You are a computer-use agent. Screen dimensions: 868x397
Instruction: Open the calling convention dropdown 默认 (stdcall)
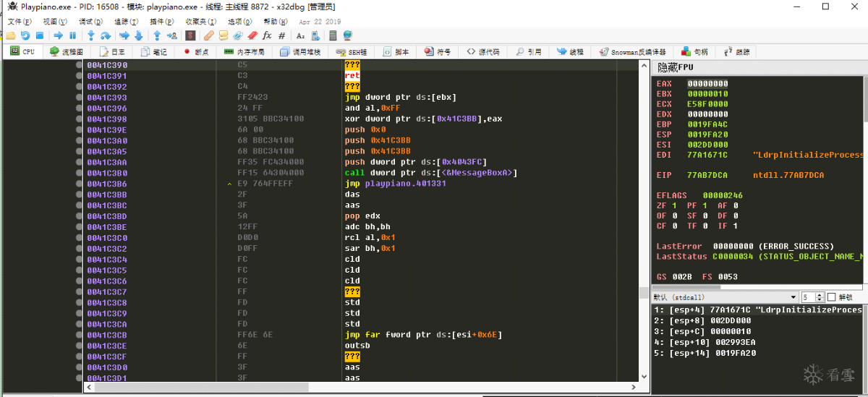[725, 297]
